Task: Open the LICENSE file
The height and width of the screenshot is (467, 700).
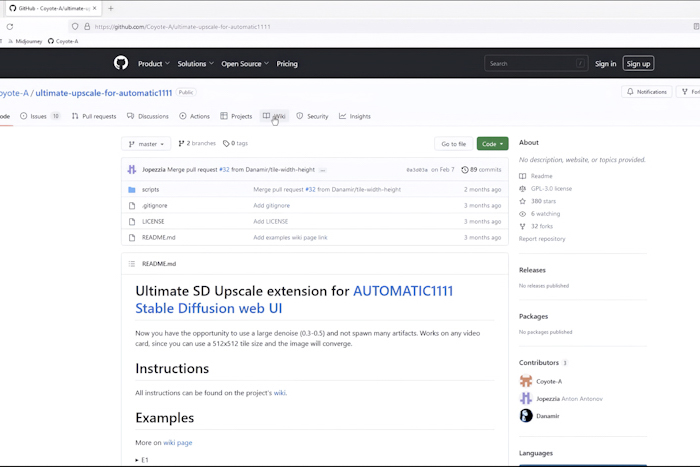Action: [x=153, y=221]
